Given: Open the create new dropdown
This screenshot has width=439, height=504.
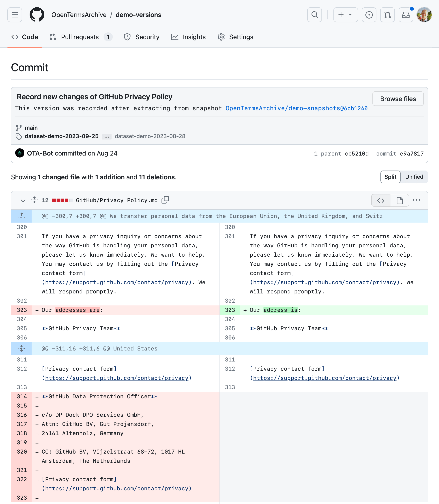Looking at the screenshot, I should [x=345, y=15].
